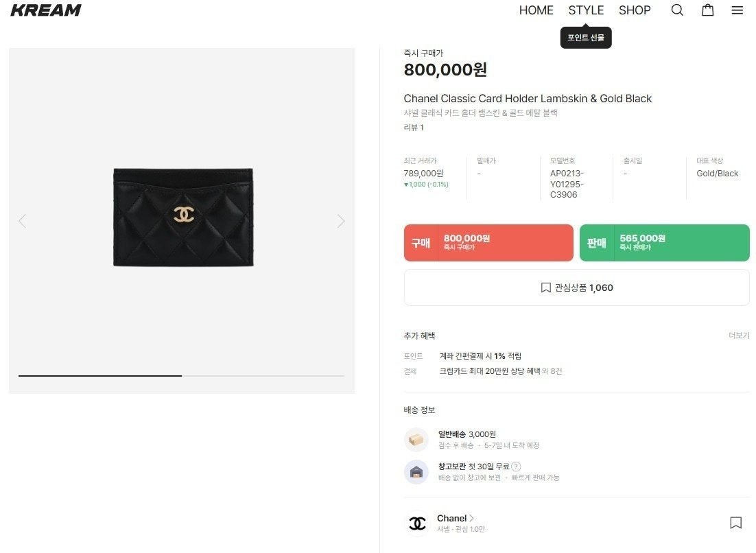Open the shopping bag icon
The height and width of the screenshot is (553, 756).
coord(707,10)
